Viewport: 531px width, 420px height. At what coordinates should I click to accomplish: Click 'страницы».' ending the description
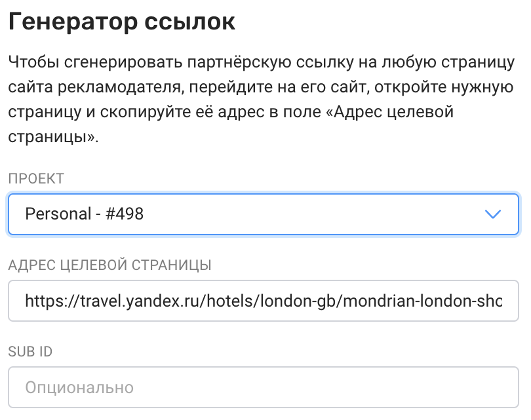53,138
